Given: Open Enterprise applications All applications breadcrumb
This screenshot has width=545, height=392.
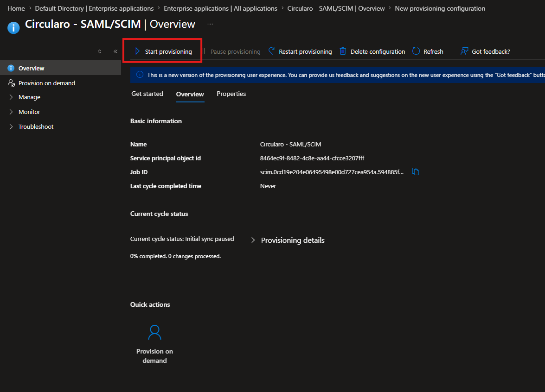Looking at the screenshot, I should [220, 8].
